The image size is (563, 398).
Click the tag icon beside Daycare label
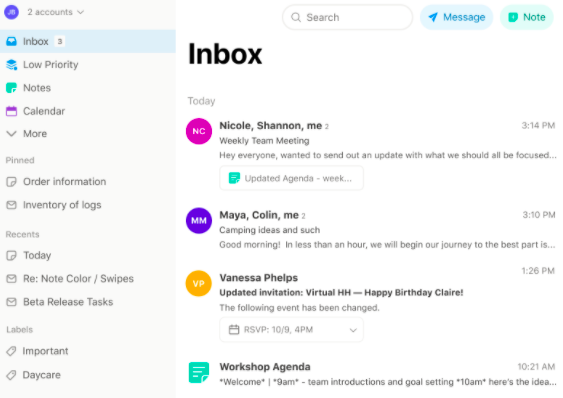point(11,375)
